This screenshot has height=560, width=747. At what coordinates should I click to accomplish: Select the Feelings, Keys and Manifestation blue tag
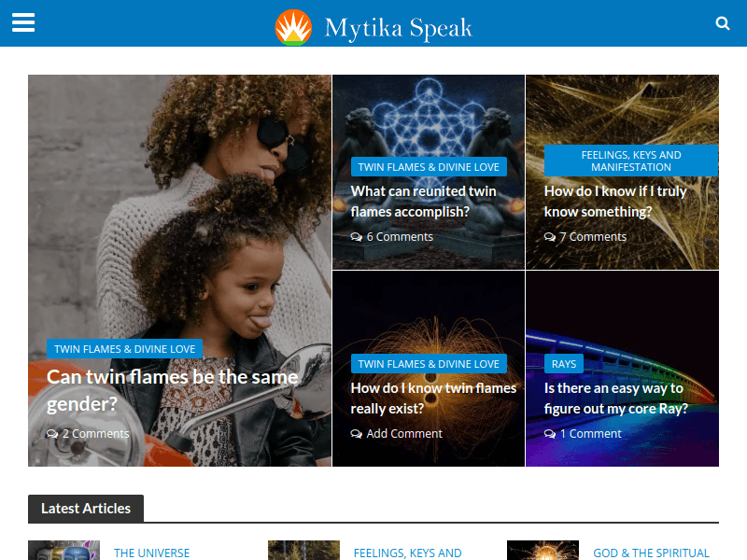pos(631,161)
